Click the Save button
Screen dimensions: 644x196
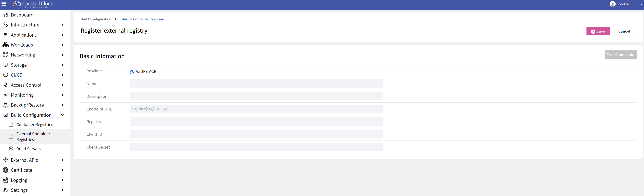598,31
